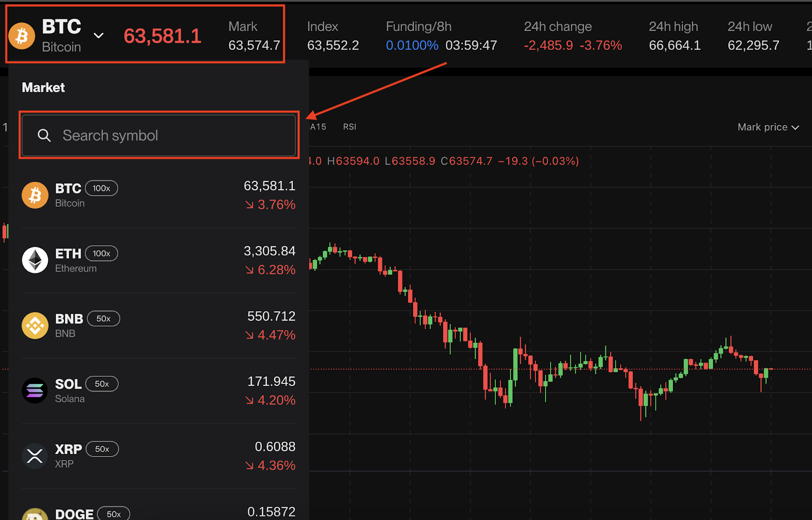Click the 24h high value 66,664.1
Image resolution: width=812 pixels, height=520 pixels.
675,45
